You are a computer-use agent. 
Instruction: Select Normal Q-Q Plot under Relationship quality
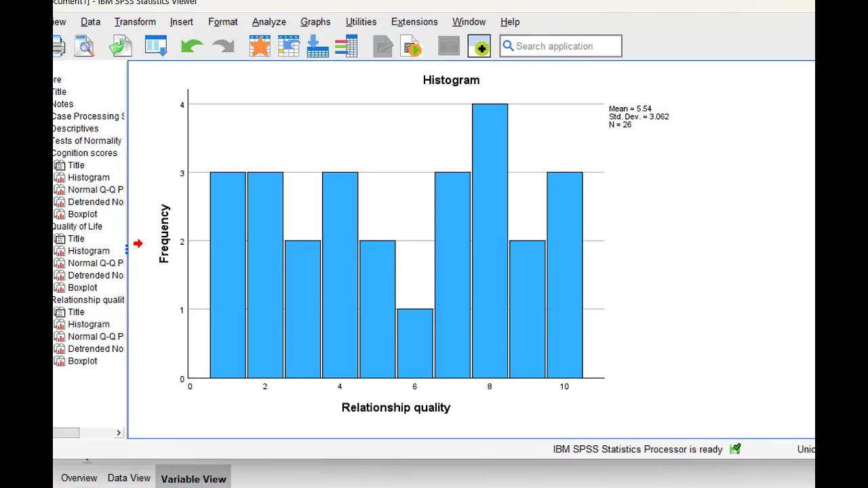[96, 336]
